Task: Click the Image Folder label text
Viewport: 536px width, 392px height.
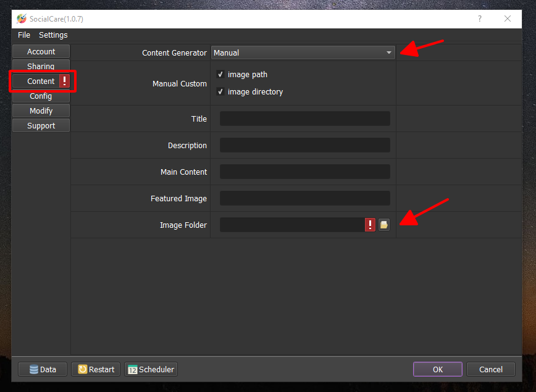Action: click(183, 225)
